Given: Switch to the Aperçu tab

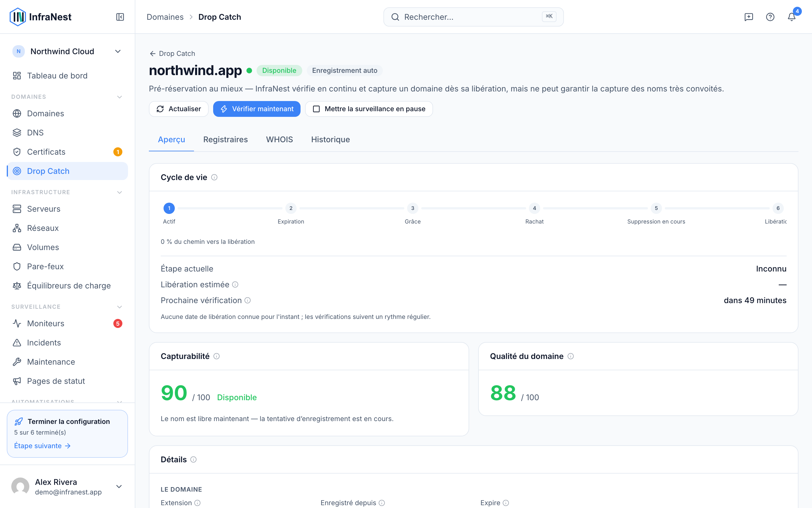Looking at the screenshot, I should (x=171, y=139).
